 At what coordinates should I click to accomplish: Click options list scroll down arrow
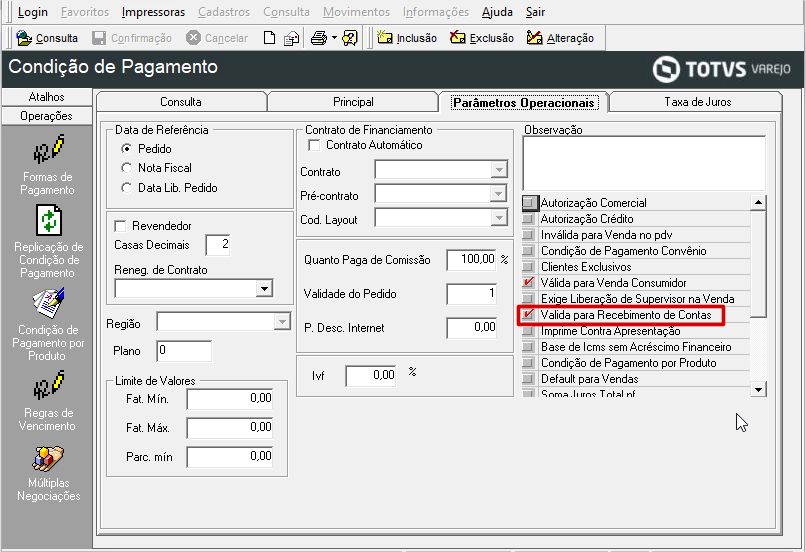click(x=758, y=389)
